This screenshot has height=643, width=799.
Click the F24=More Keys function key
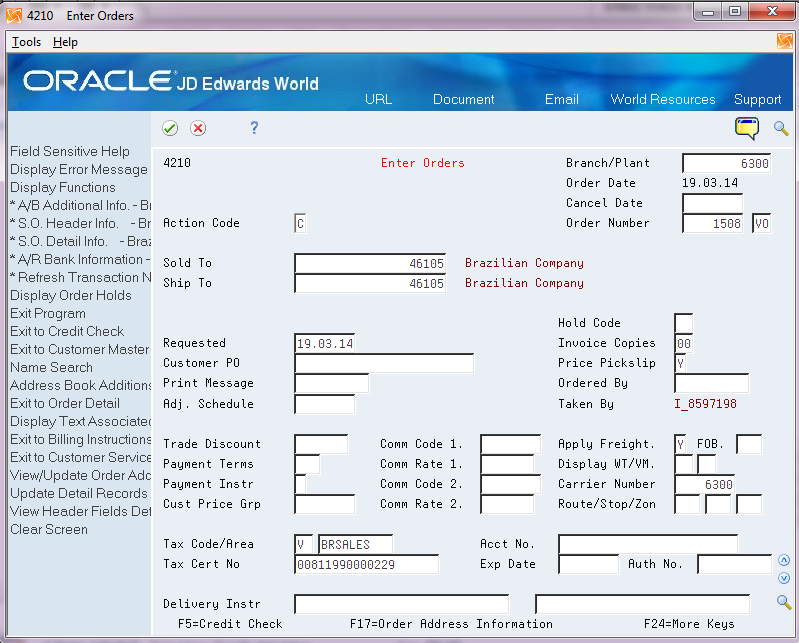689,624
